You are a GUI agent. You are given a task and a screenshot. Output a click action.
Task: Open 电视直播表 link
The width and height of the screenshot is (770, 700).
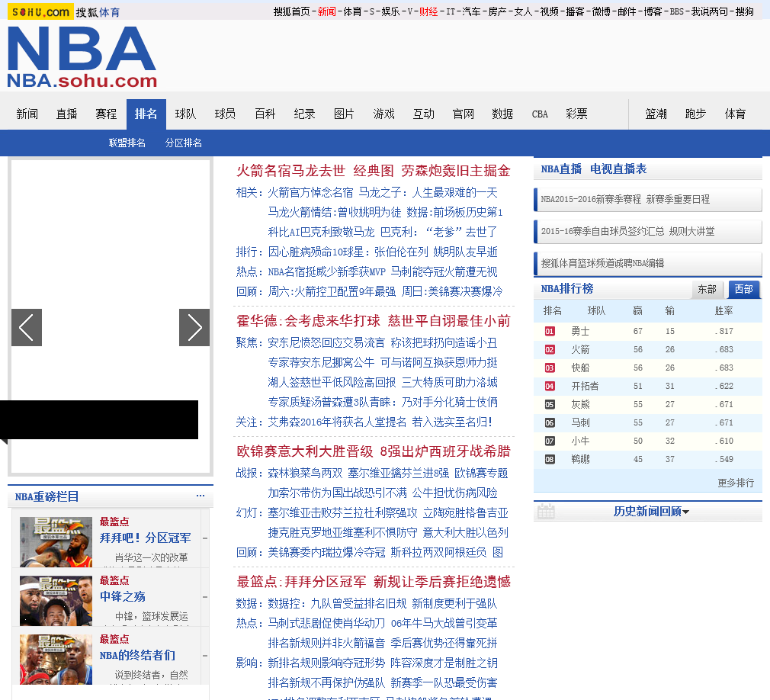click(618, 169)
